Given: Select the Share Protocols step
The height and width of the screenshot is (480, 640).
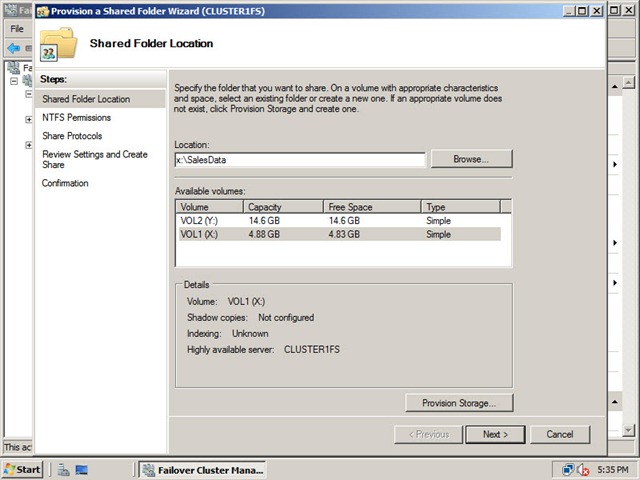Looking at the screenshot, I should pyautogui.click(x=72, y=136).
